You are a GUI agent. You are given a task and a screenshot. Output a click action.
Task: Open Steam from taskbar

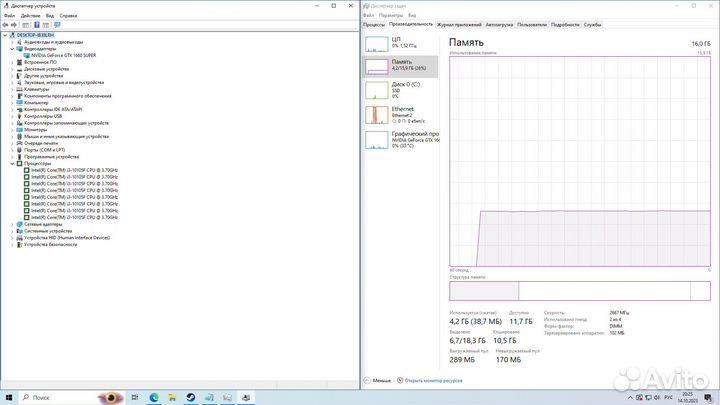coord(191,397)
